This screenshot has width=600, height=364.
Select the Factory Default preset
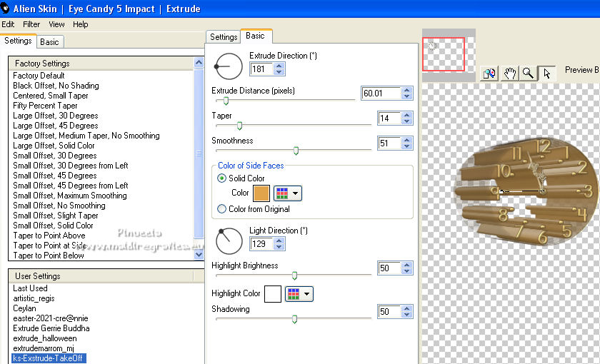pyautogui.click(x=39, y=76)
